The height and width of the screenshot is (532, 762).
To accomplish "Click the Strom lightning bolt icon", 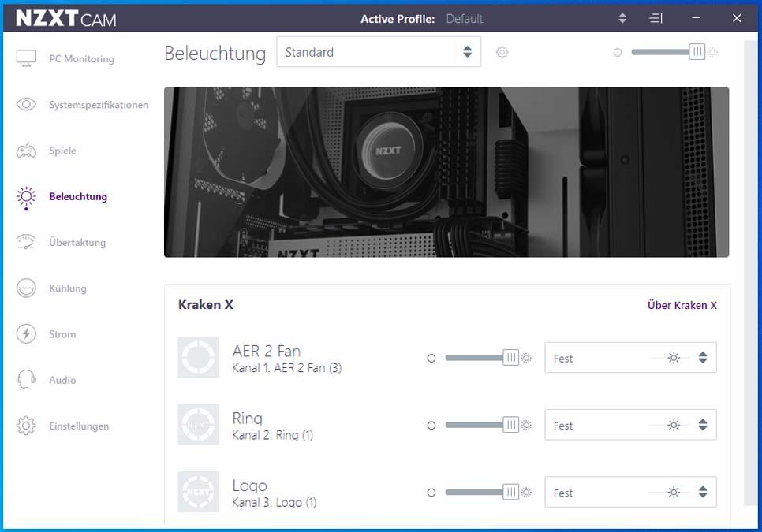I will pos(26,334).
